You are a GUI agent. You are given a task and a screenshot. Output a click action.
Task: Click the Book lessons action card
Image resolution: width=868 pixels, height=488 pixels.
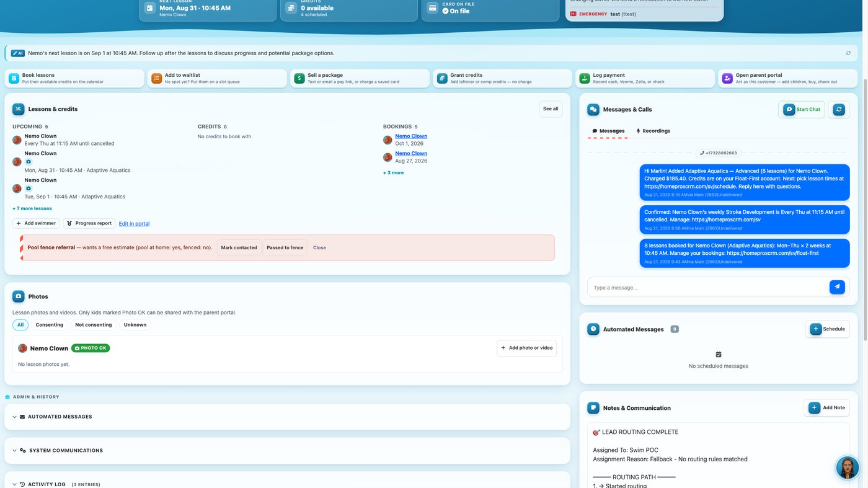tap(74, 78)
